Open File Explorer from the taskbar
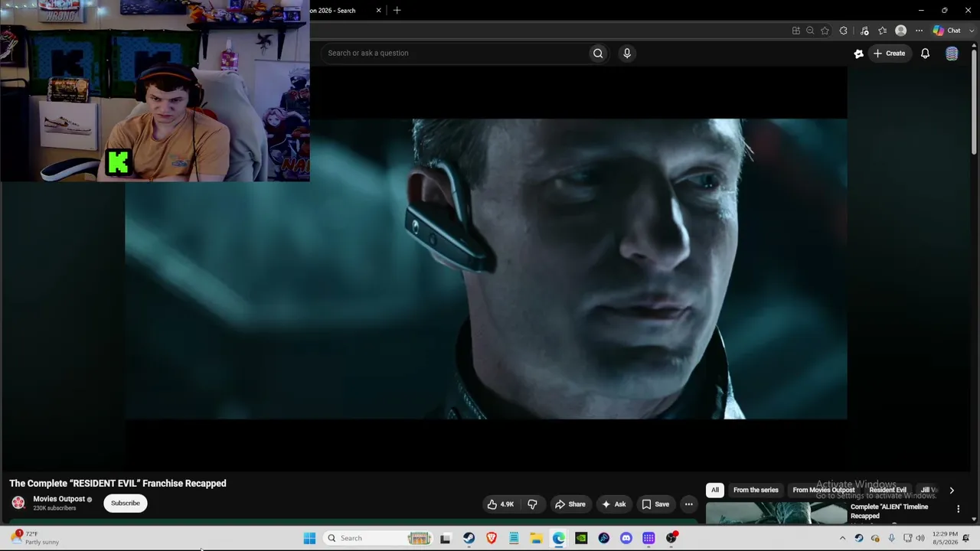This screenshot has height=551, width=980. click(x=536, y=538)
